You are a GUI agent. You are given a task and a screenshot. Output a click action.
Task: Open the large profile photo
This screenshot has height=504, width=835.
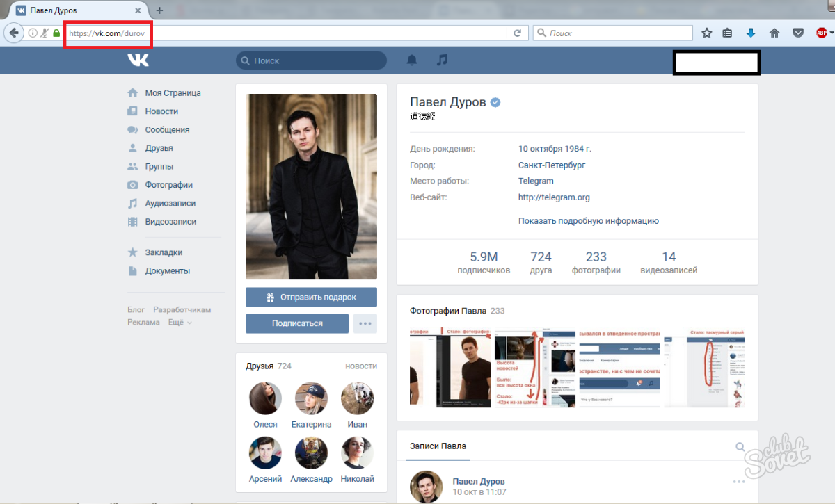click(311, 186)
